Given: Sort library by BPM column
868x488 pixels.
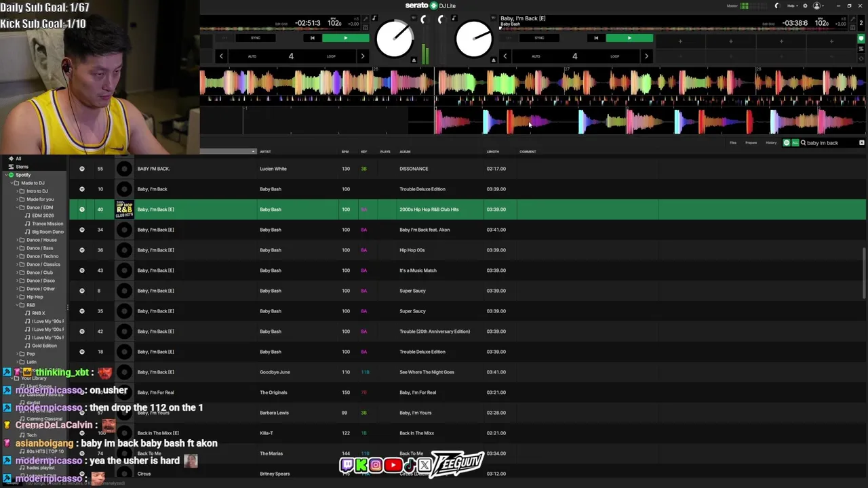Looking at the screenshot, I should pos(345,152).
